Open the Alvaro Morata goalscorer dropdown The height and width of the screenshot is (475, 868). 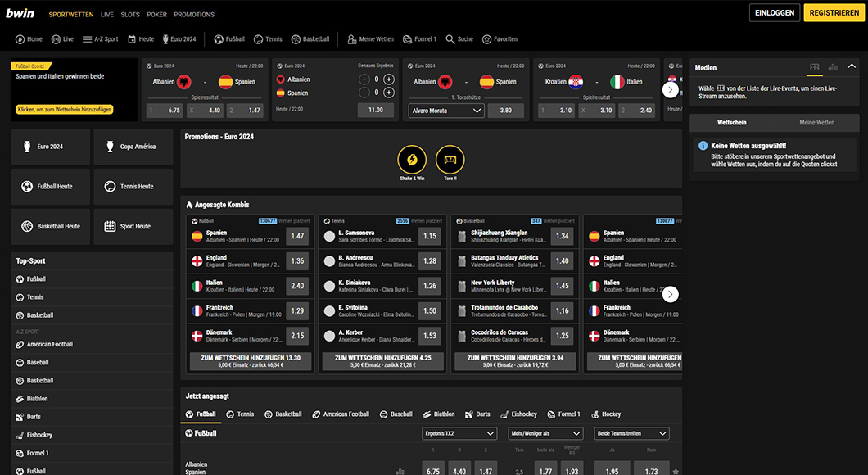446,111
